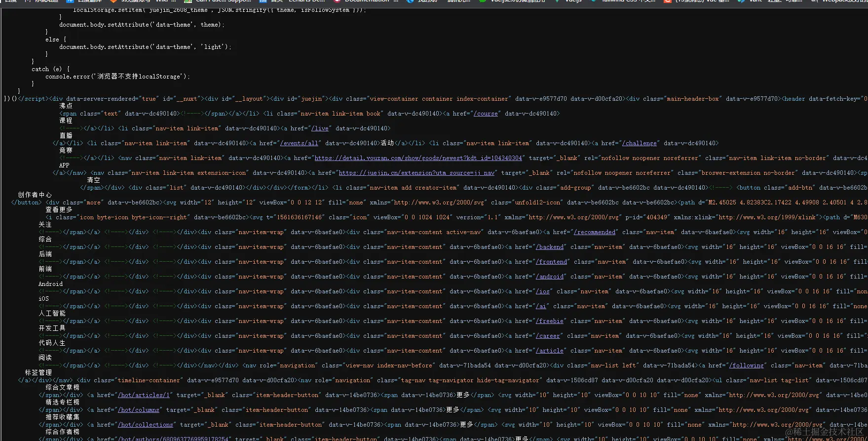
Task: Open the /career href link
Action: tap(548, 336)
